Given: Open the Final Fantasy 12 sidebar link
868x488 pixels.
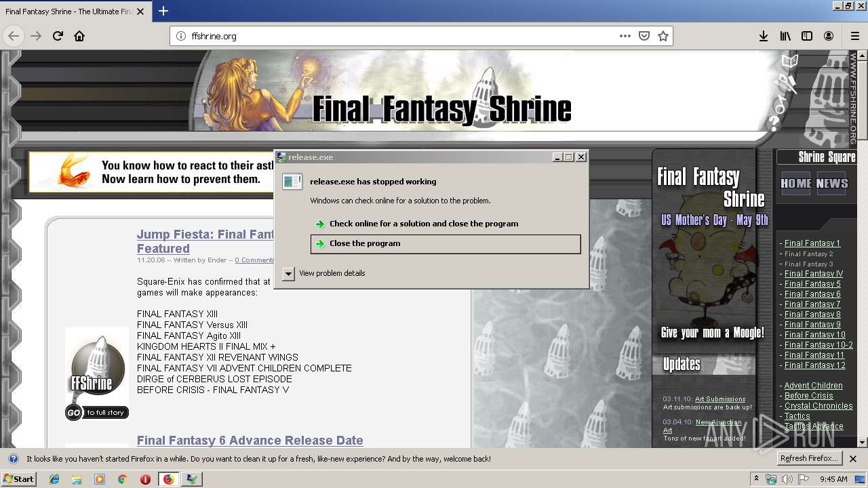Looking at the screenshot, I should [x=815, y=365].
